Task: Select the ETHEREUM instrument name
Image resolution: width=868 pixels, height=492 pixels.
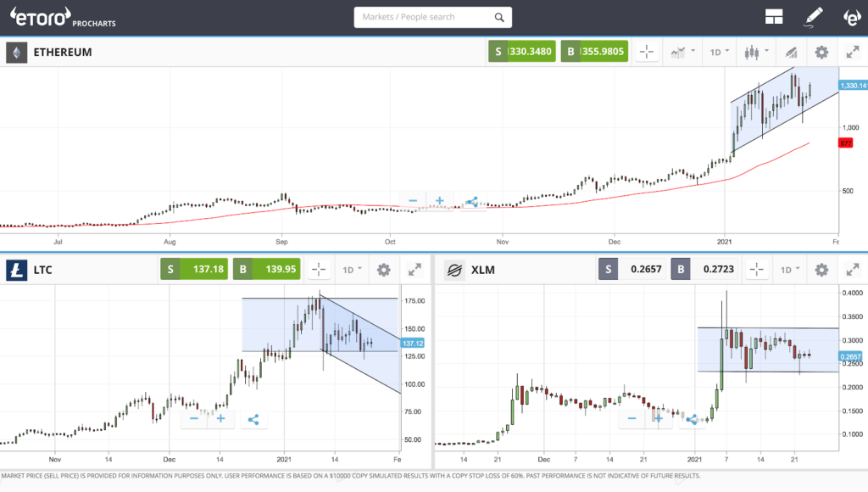Action: [x=63, y=52]
